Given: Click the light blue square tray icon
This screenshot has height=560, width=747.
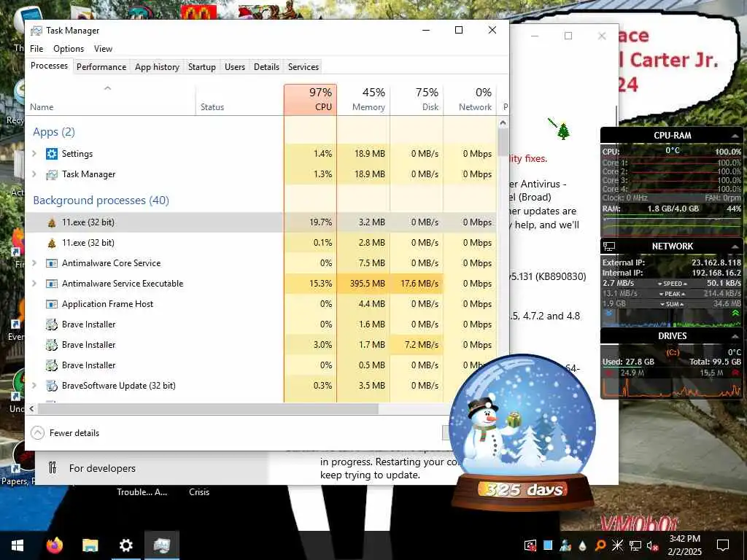Looking at the screenshot, I should coord(548,545).
